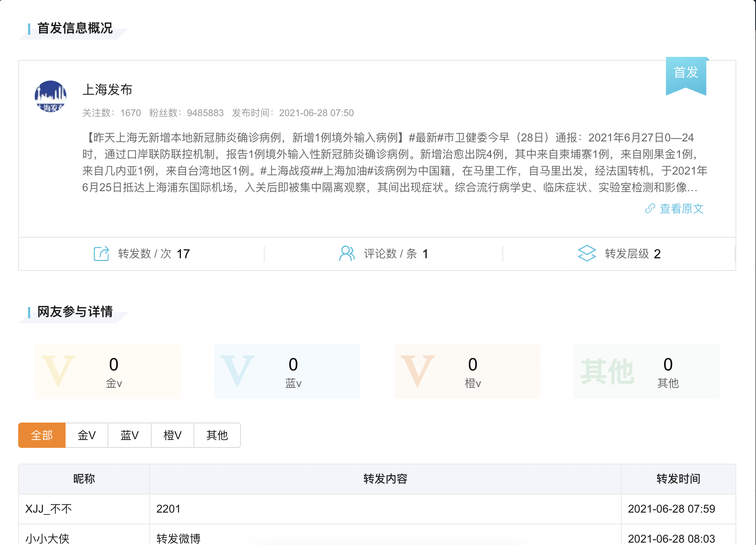The height and width of the screenshot is (545, 756).
Task: Open the 其他 filter tab
Action: coord(216,435)
